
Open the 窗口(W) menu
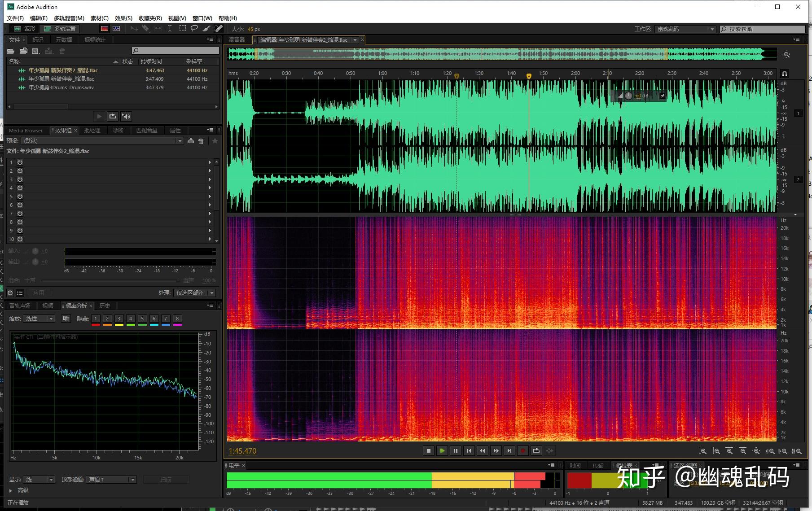pyautogui.click(x=202, y=18)
